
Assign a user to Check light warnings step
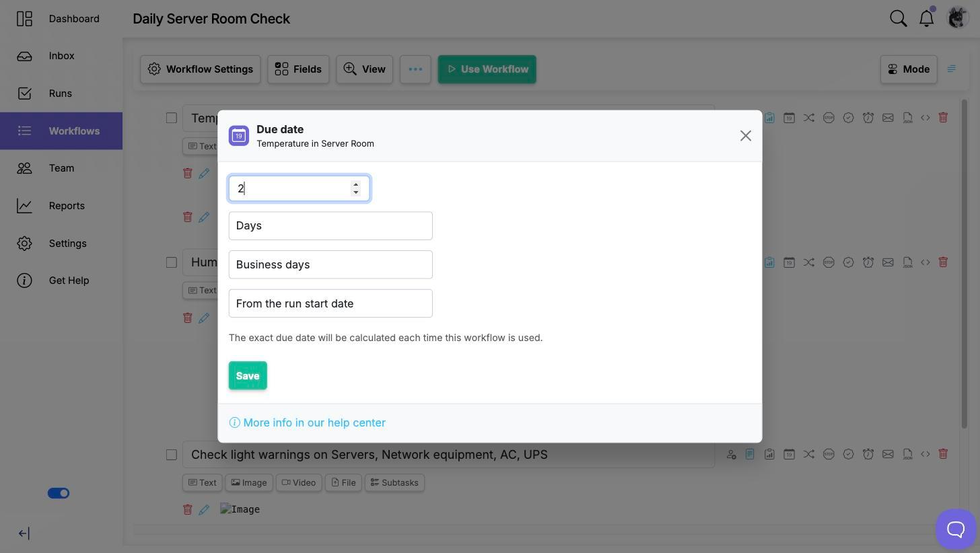tap(731, 454)
